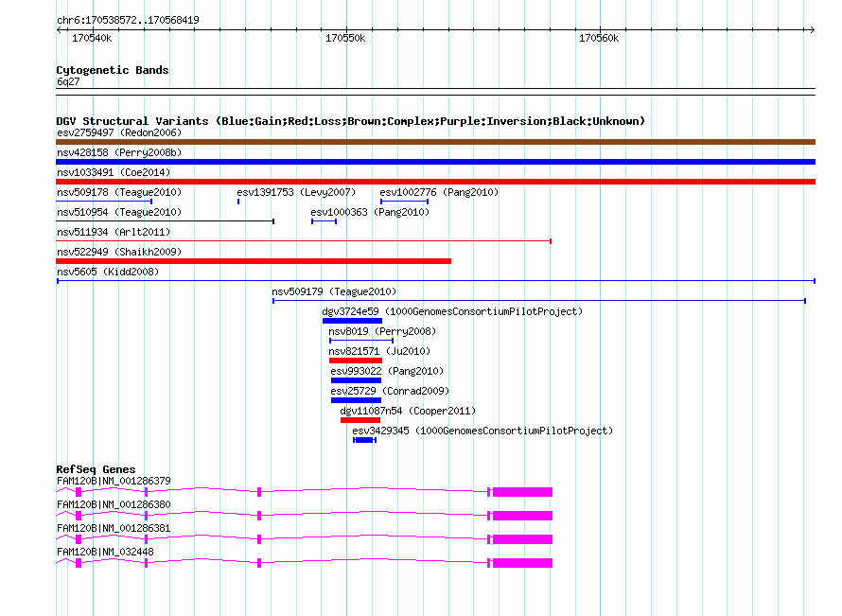The width and height of the screenshot is (842, 616).
Task: Click the dgv11087n54 (Cooper2011) label
Action: [x=408, y=411]
